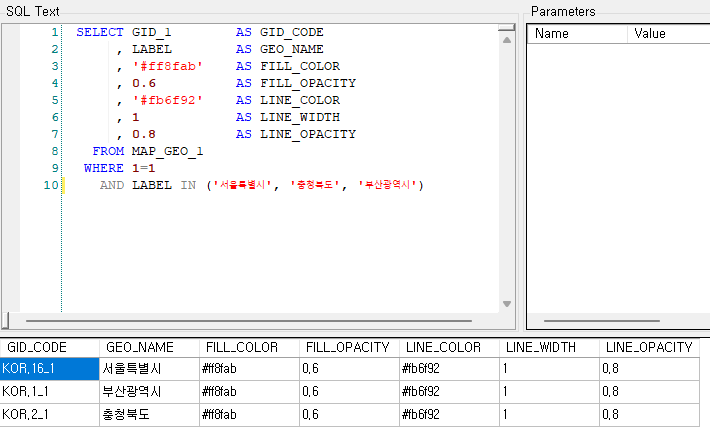710x431 pixels.
Task: Click 0.8 cell in the KOR.16_1 row
Action: [x=650, y=369]
